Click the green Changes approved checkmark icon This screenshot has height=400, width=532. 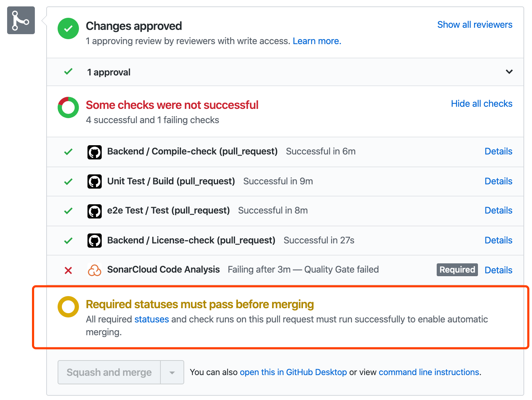tap(68, 28)
